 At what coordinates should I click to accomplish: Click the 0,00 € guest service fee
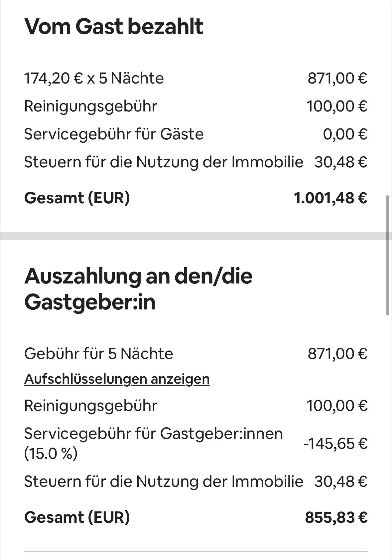345,134
